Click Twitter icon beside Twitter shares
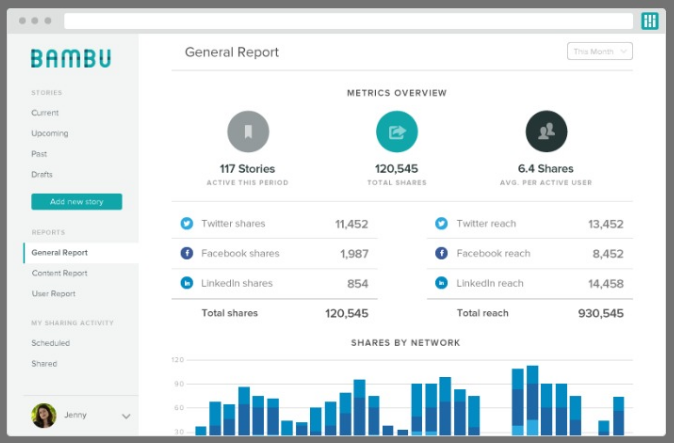The width and height of the screenshot is (674, 443). (186, 224)
